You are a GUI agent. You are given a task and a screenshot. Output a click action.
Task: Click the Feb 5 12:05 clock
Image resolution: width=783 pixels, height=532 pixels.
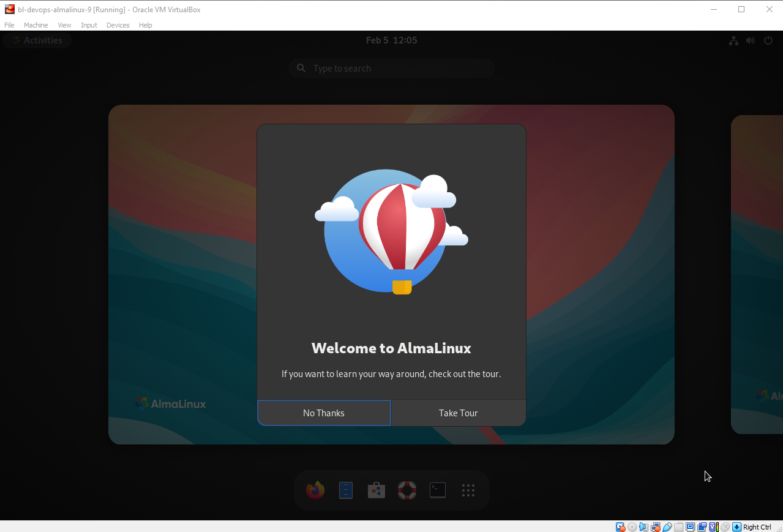pyautogui.click(x=391, y=40)
